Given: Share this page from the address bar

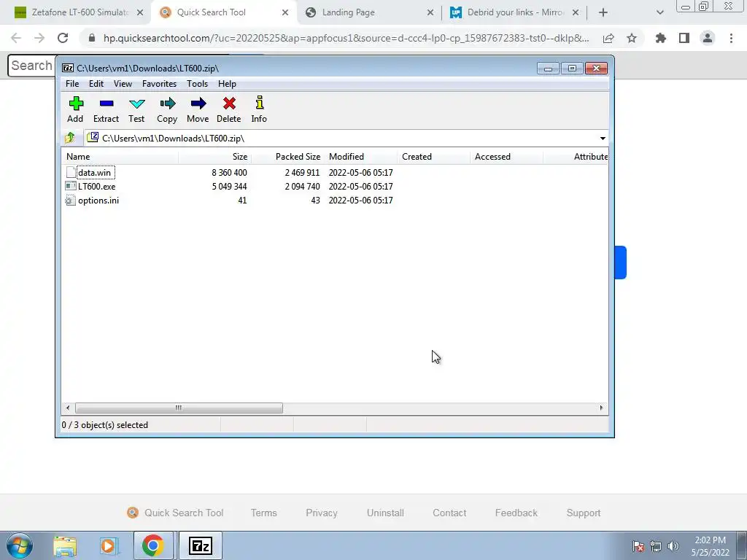Looking at the screenshot, I should [608, 38].
